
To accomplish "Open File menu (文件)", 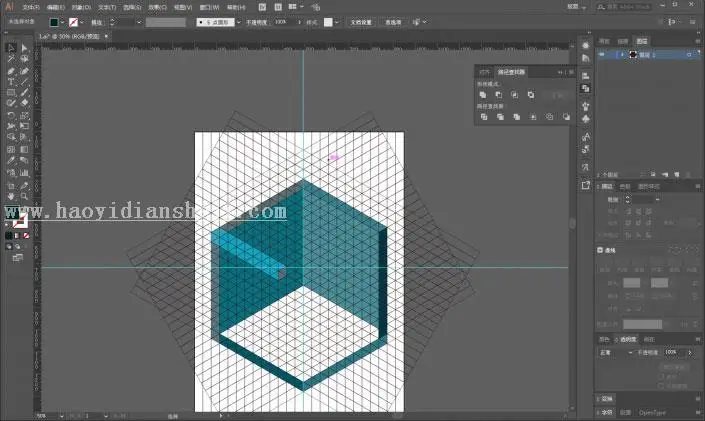I will 31,7.
